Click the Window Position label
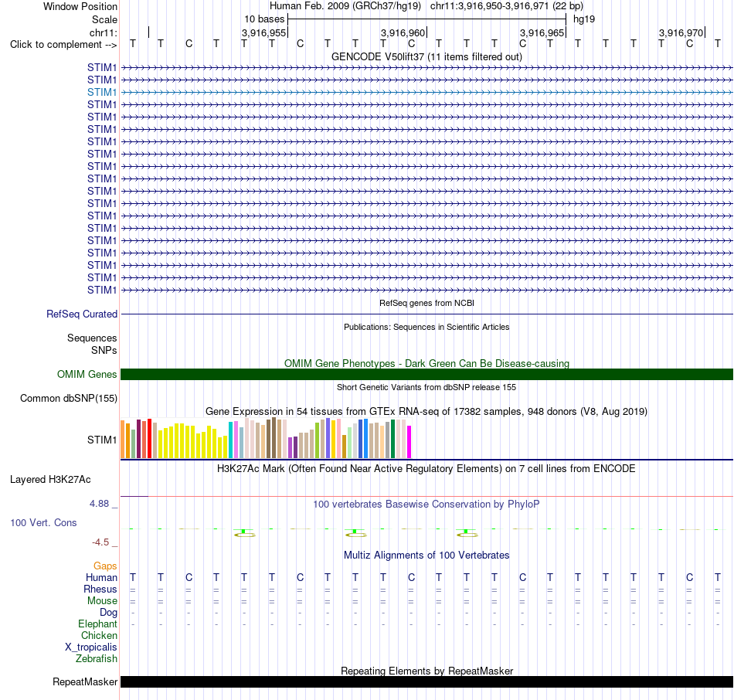734x700 pixels. [x=80, y=6]
